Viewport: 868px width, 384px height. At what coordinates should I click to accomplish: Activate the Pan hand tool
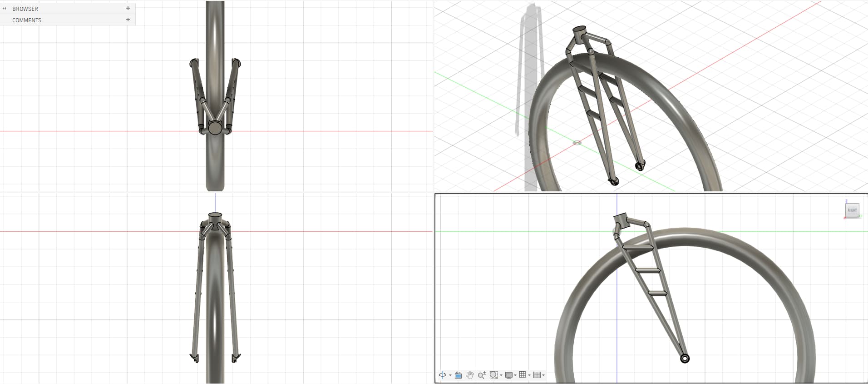470,375
